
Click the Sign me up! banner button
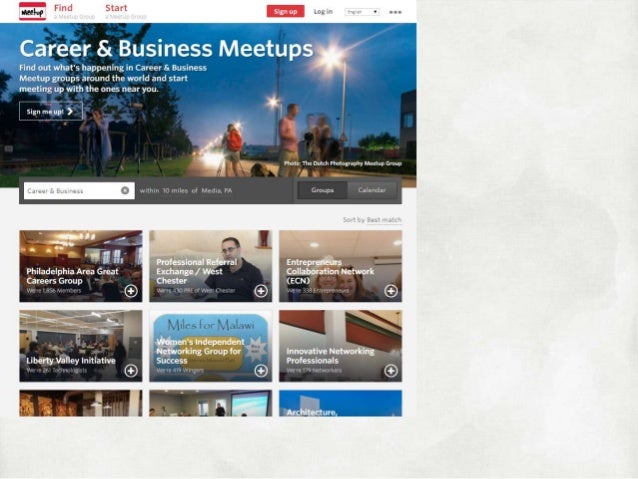[51, 111]
